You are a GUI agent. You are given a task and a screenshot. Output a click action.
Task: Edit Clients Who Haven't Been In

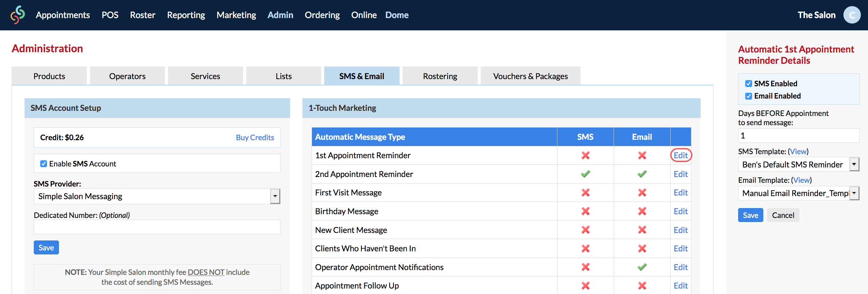[680, 249]
